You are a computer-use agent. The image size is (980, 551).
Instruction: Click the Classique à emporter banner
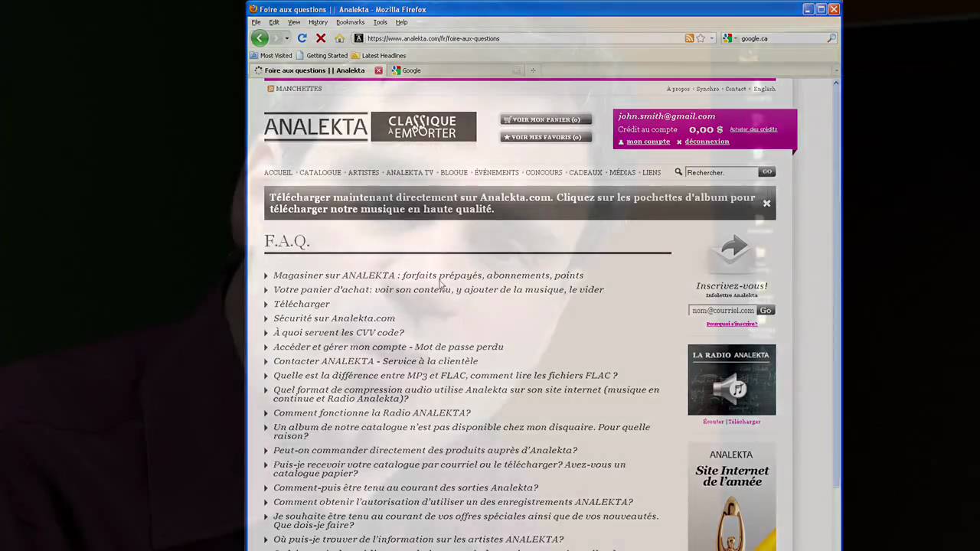(423, 127)
